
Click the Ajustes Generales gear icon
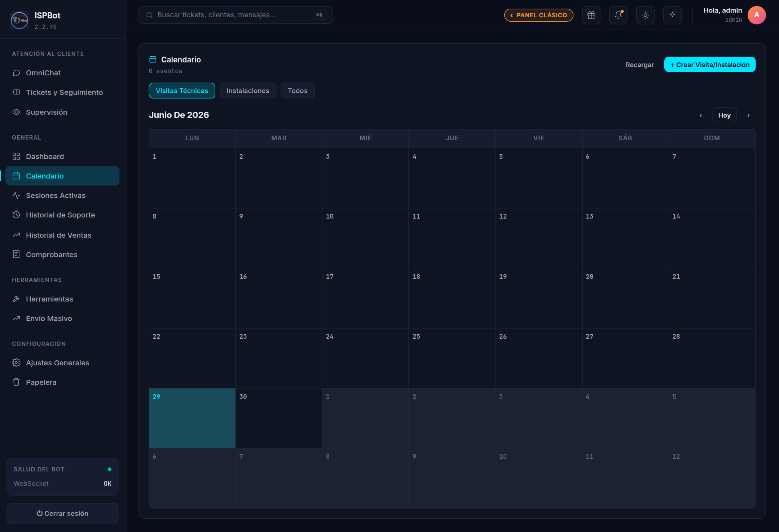point(16,363)
